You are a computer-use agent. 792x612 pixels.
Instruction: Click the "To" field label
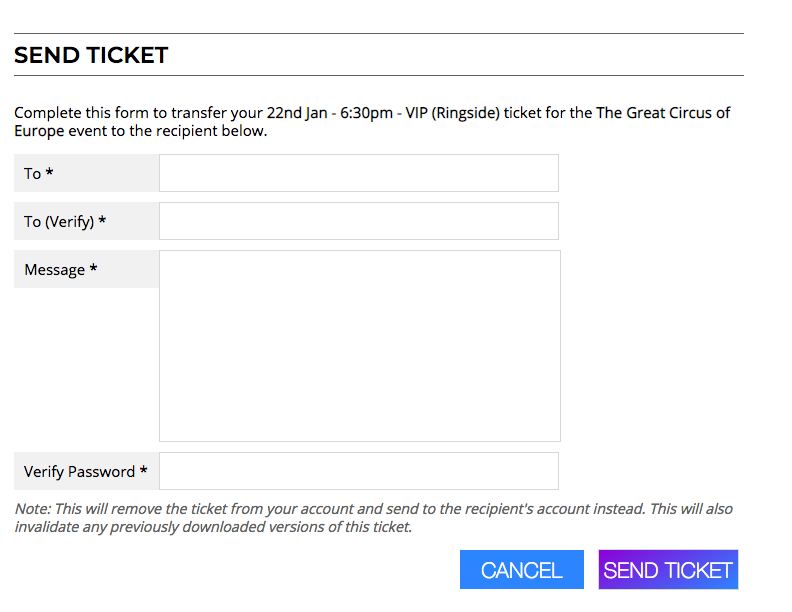tap(33, 174)
